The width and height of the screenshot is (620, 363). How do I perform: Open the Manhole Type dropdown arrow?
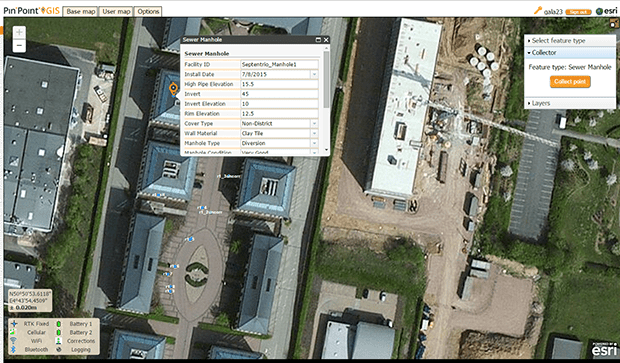(x=314, y=143)
